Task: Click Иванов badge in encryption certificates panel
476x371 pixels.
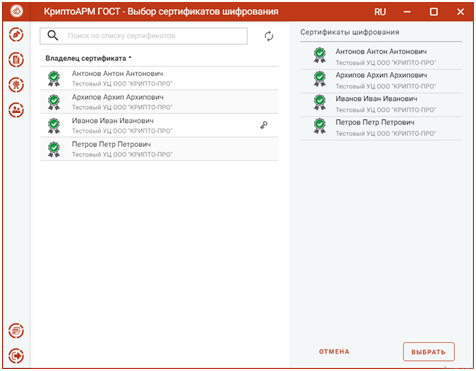Action: [320, 102]
